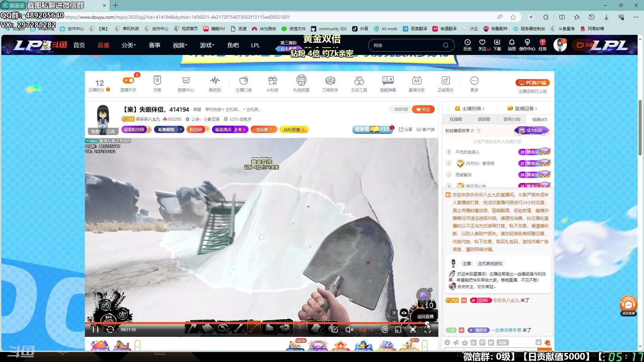This screenshot has height=362, width=644.
Task: Open the emoji picker in chat
Action: 447,342
